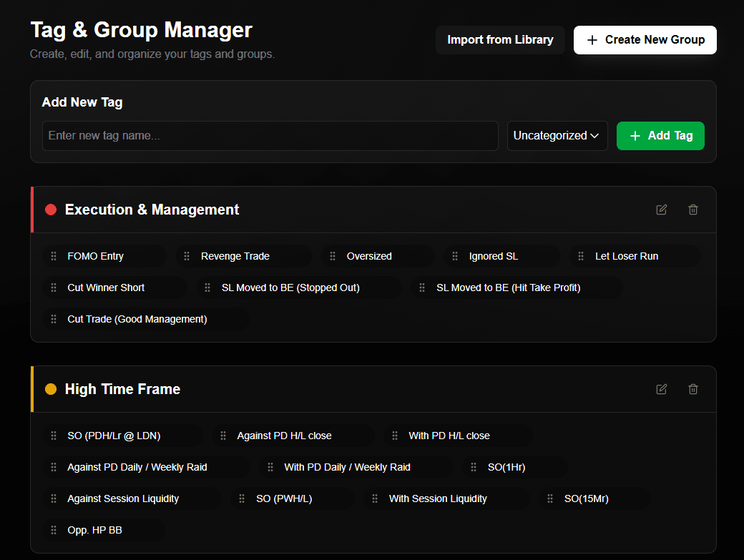The width and height of the screenshot is (744, 560).
Task: Grab drag handle of Cut Winner Short tag
Action: (54, 288)
